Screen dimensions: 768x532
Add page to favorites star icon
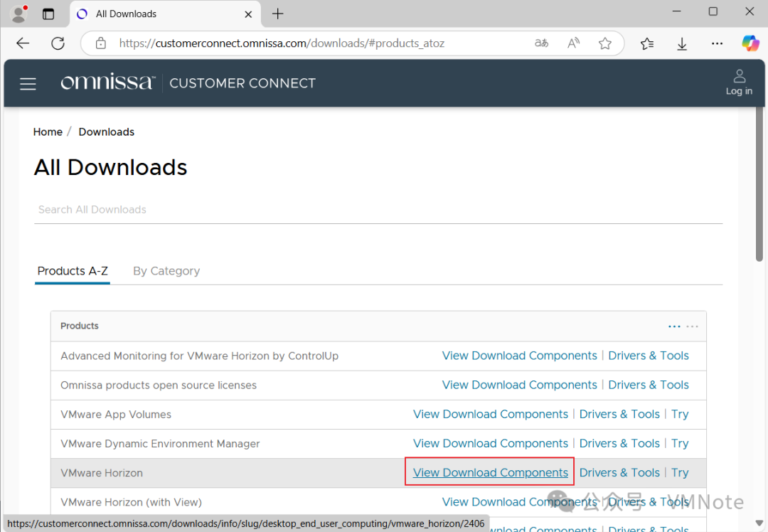tap(605, 43)
